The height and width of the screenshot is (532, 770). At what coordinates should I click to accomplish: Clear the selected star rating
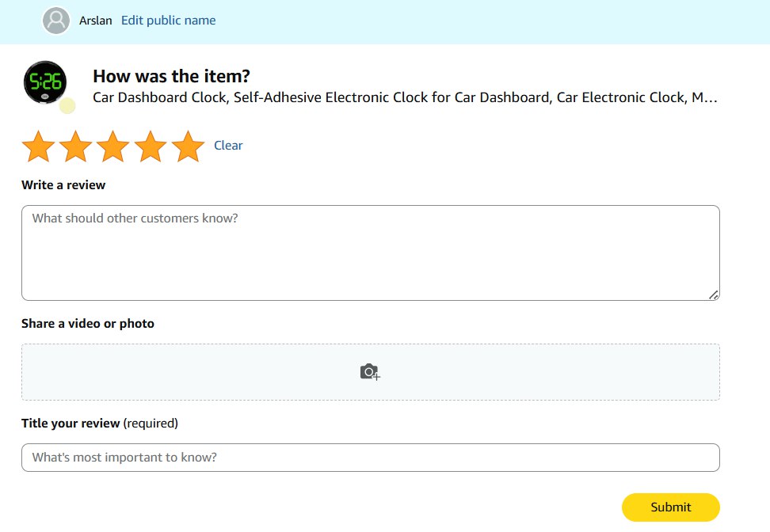[x=228, y=146]
